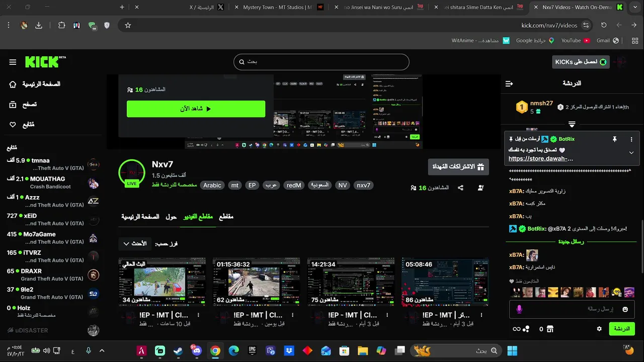Image resolution: width=644 pixels, height=362 pixels.
Task: Open chat settings gear icon
Action: coord(599,329)
